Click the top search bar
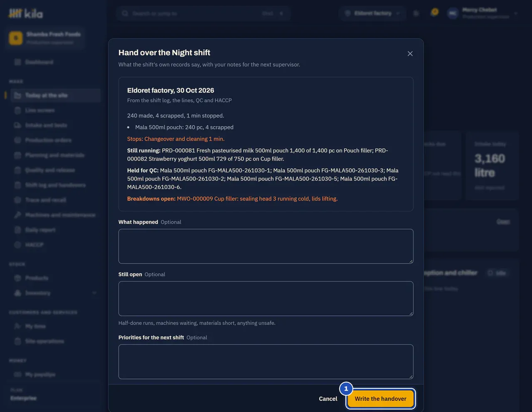The image size is (532, 412). (x=203, y=13)
